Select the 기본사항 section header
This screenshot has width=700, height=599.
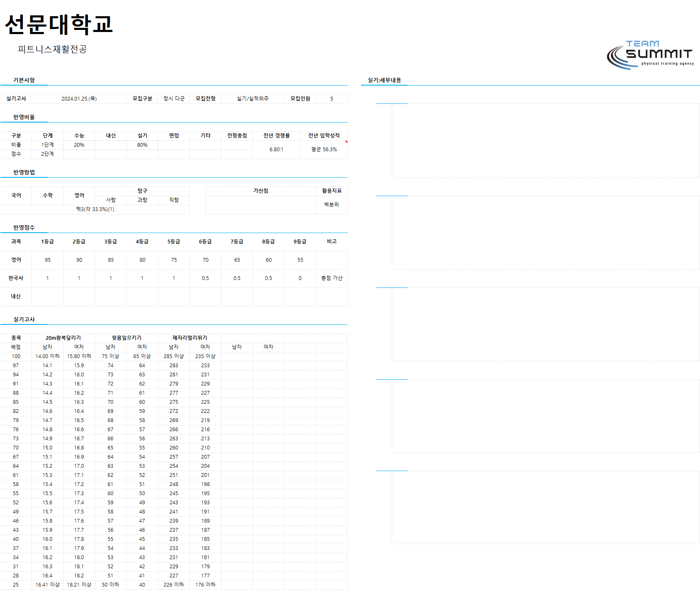click(24, 80)
